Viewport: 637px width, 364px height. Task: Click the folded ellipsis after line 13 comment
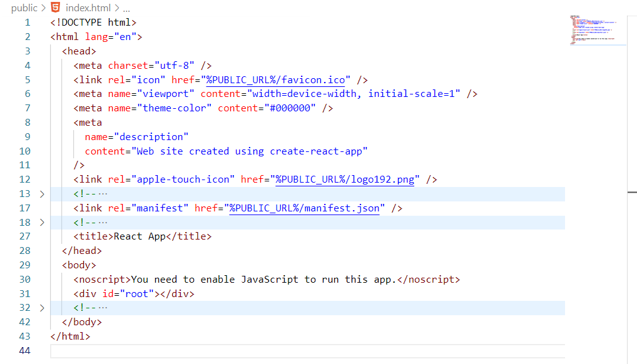click(x=103, y=194)
